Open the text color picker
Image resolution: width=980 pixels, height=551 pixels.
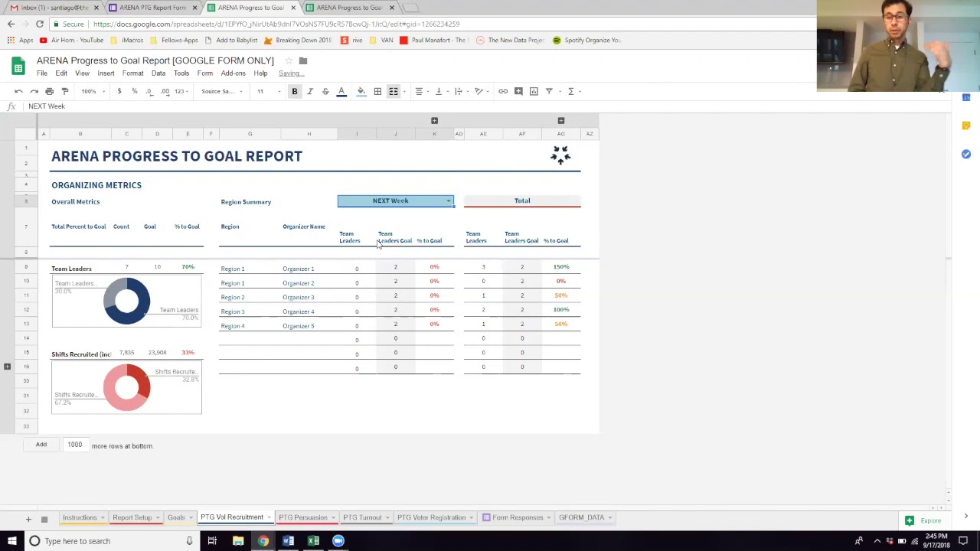[x=341, y=91]
